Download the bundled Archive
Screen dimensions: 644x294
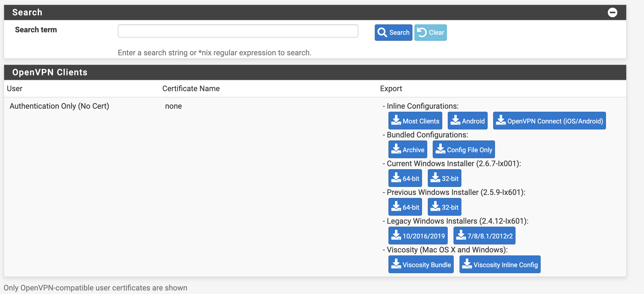click(408, 149)
